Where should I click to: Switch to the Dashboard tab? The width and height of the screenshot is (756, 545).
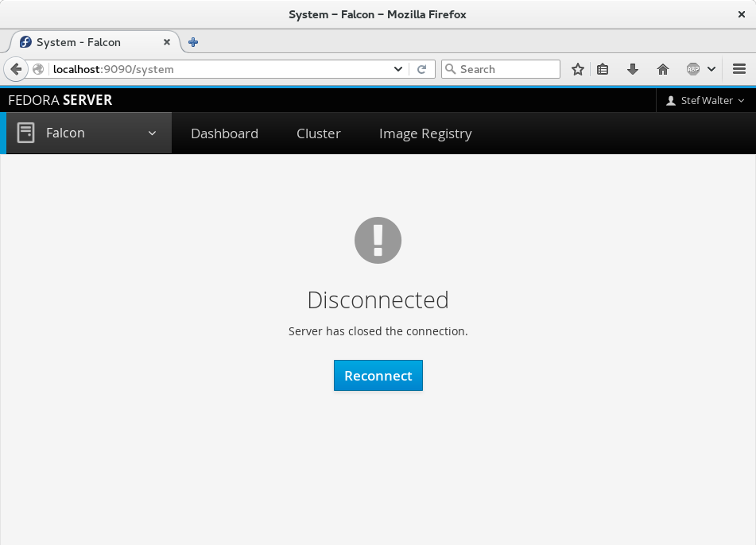tap(224, 133)
